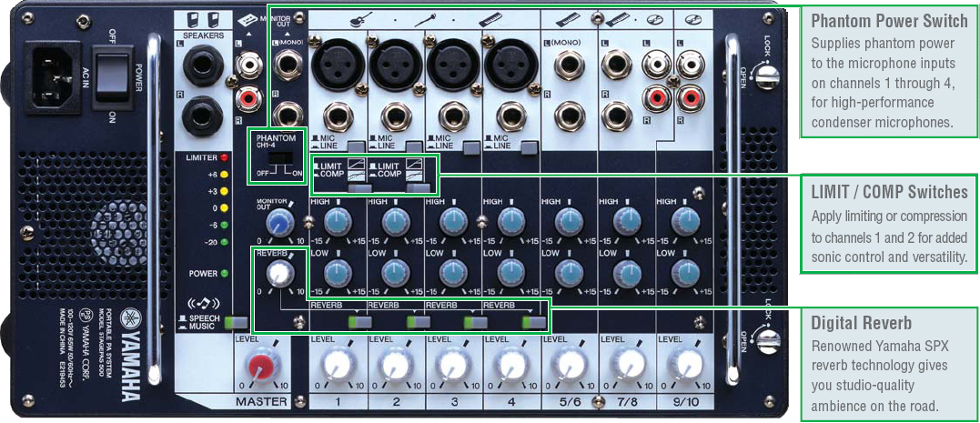Enable REVERB switch on channel 3

476,322
